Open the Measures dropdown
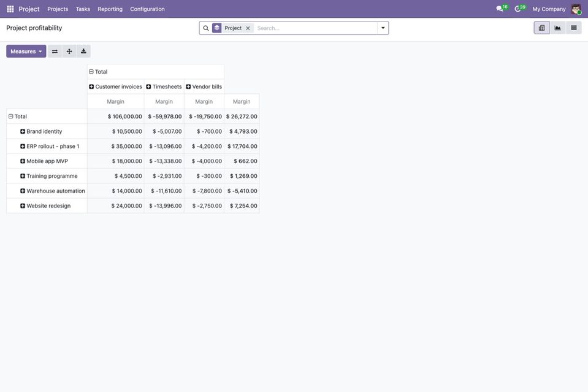Screen dimensions: 588x392 click(x=26, y=52)
